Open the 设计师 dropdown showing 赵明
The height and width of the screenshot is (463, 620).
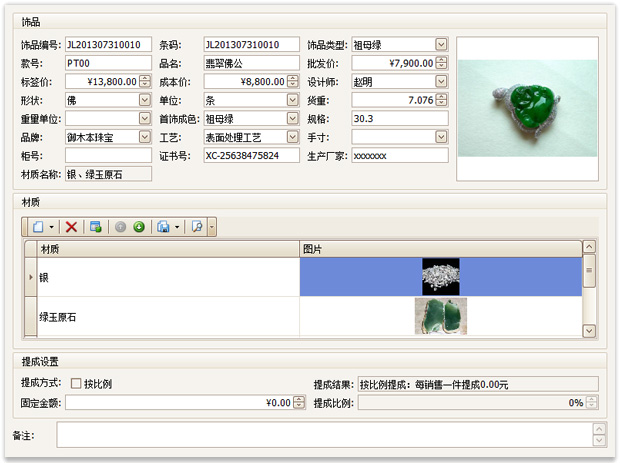(x=441, y=81)
